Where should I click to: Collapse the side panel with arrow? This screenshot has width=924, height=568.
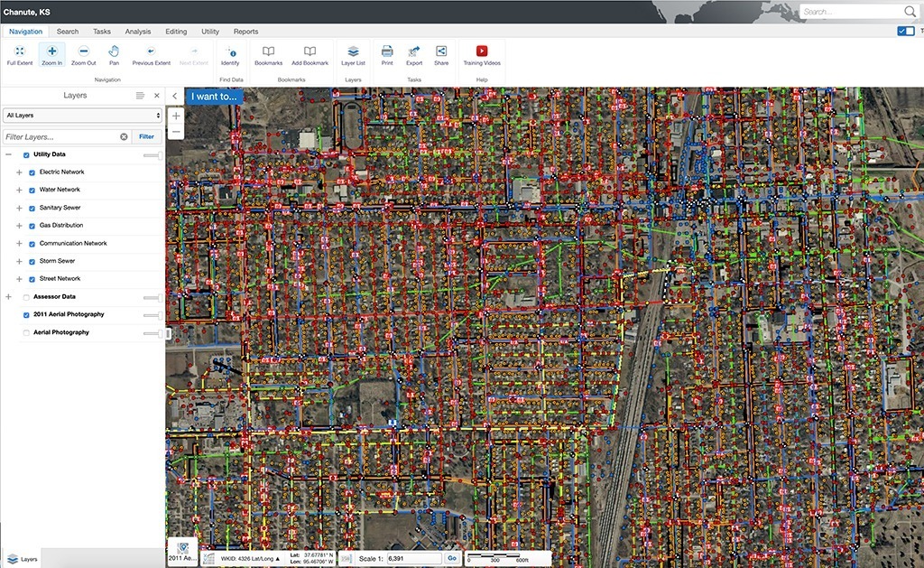pos(174,96)
